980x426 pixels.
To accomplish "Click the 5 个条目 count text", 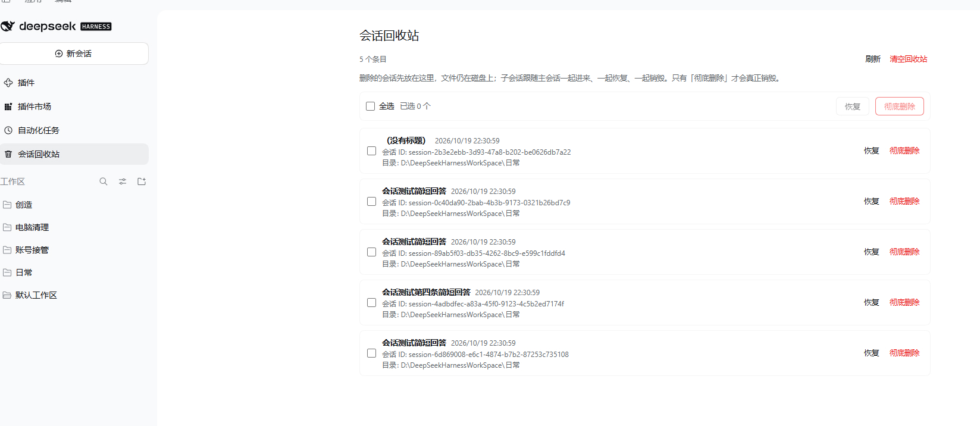I will [373, 59].
